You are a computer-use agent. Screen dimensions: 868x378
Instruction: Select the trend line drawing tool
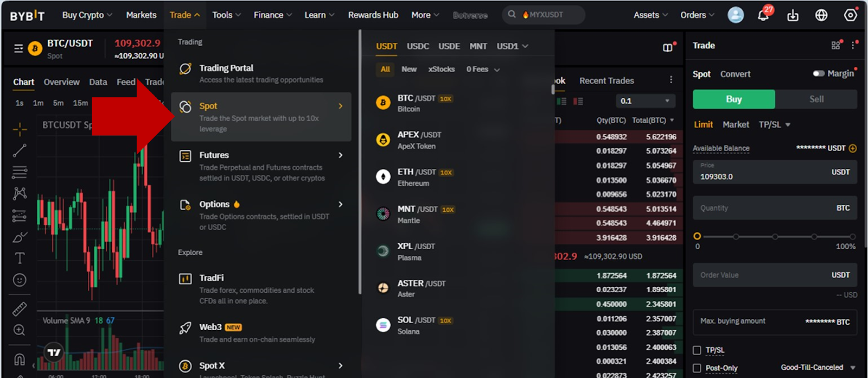(20, 150)
